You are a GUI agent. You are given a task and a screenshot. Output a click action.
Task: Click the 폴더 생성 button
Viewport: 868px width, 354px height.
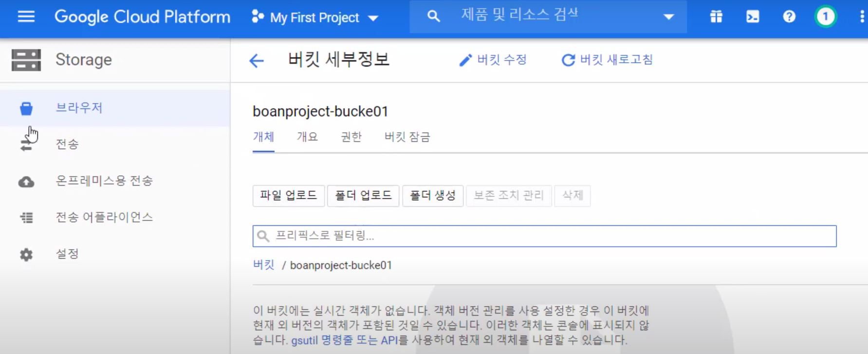coord(433,196)
